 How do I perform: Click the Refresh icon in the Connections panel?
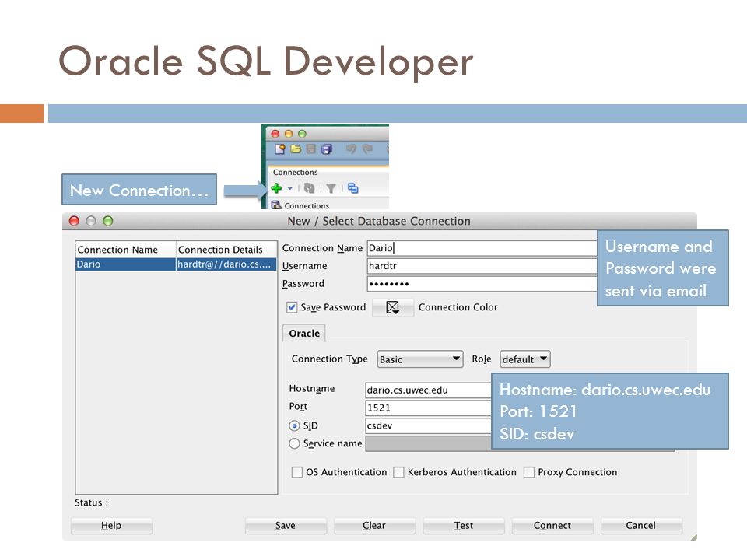[309, 188]
